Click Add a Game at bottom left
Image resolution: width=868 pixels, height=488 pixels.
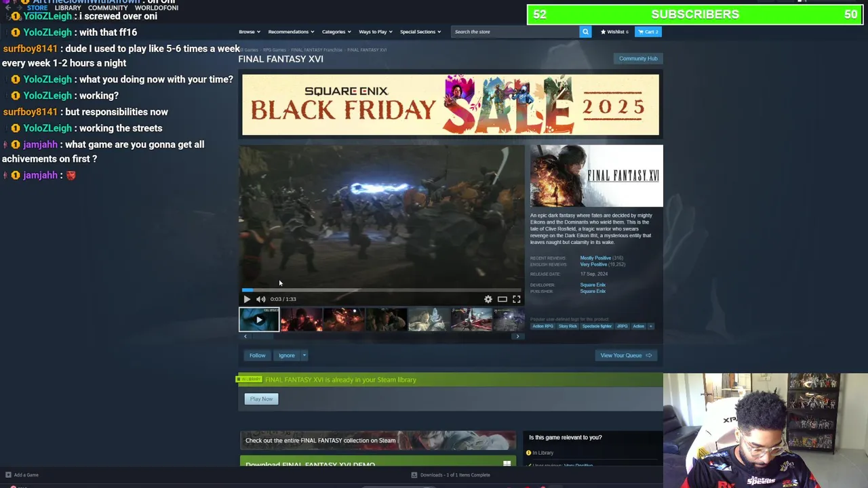tap(22, 475)
